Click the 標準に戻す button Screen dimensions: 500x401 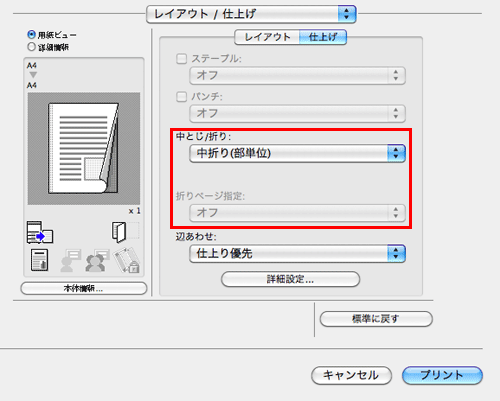point(376,319)
